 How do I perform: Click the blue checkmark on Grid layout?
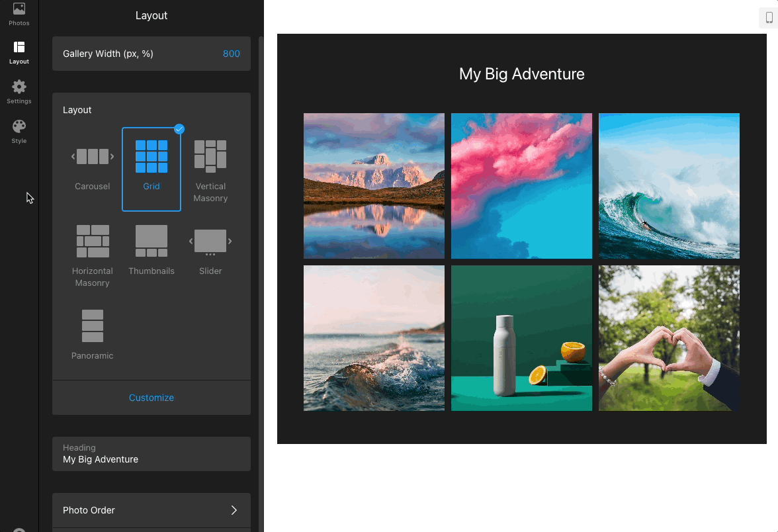click(x=180, y=129)
